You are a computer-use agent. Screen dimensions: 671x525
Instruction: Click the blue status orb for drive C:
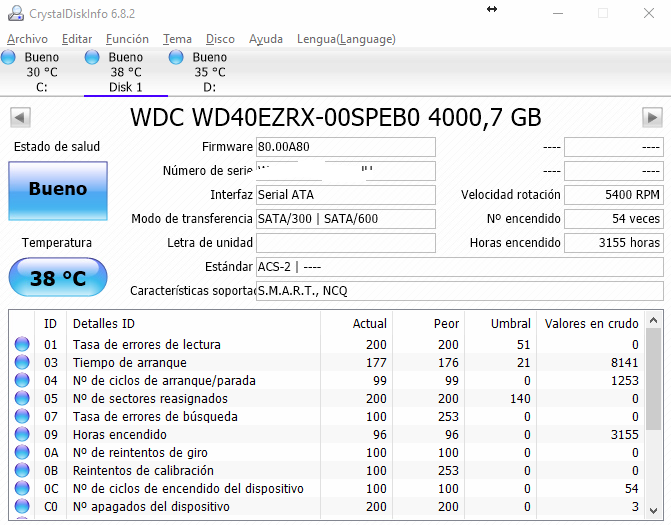(x=8, y=57)
